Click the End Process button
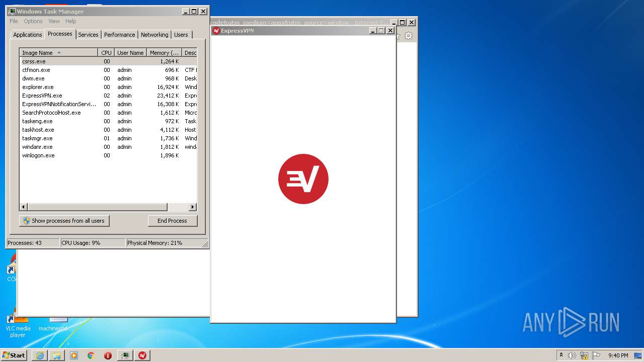 click(x=173, y=221)
